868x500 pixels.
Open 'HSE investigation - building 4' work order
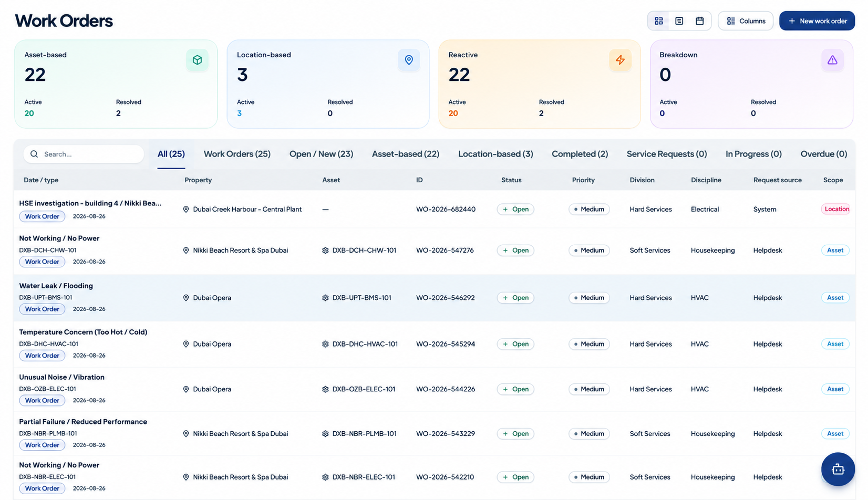[90, 203]
